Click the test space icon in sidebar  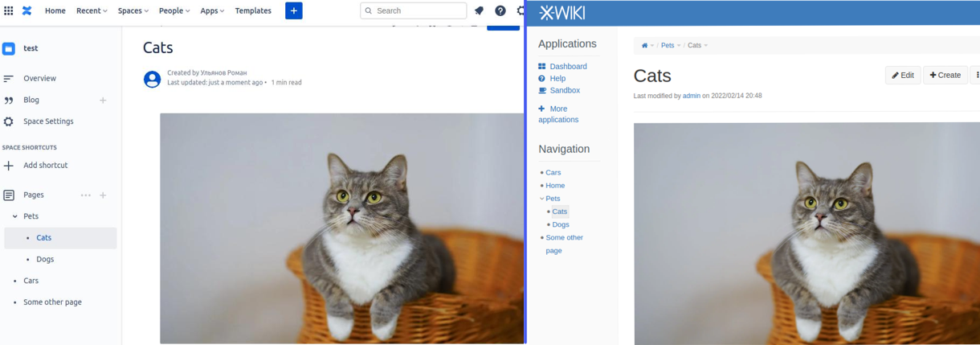(9, 48)
